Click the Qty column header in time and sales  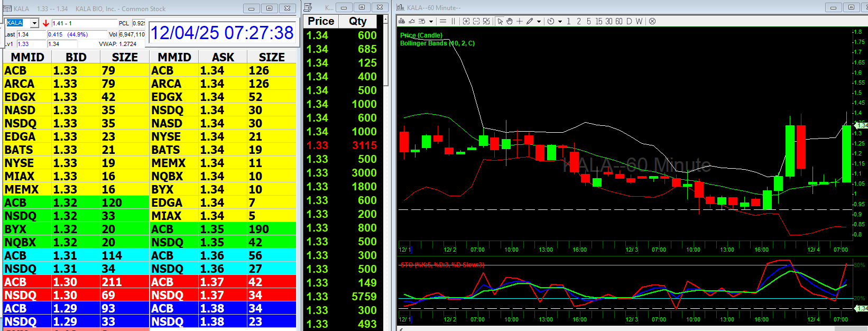tap(358, 21)
